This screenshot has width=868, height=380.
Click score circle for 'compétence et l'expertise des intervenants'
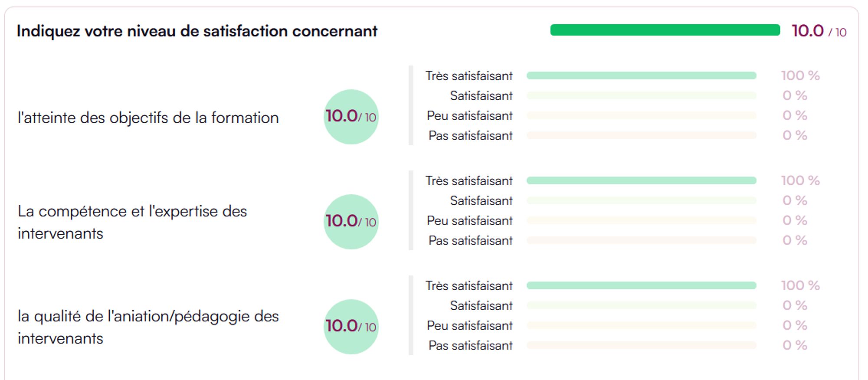351,222
